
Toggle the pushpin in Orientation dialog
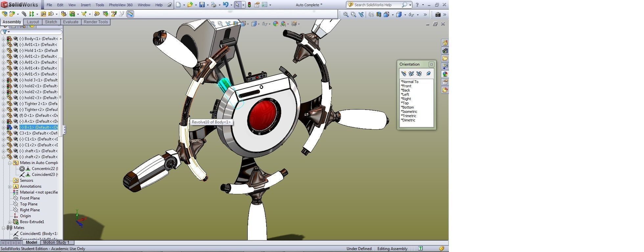[x=428, y=73]
